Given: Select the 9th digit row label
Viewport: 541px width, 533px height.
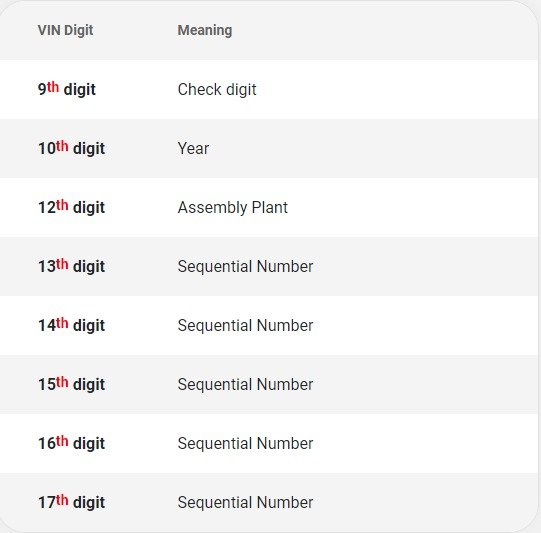Looking at the screenshot, I should click(x=67, y=89).
